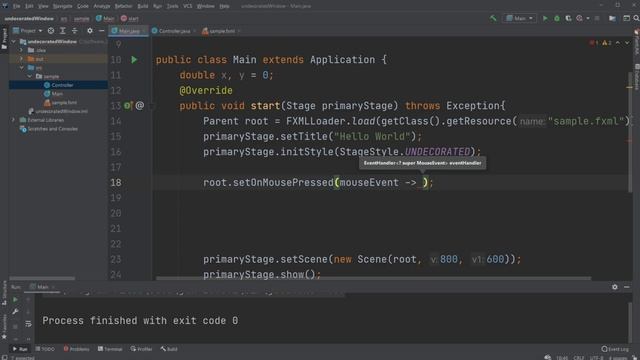
Task: Rerun Main with Run panel green arrow
Action: click(x=15, y=300)
